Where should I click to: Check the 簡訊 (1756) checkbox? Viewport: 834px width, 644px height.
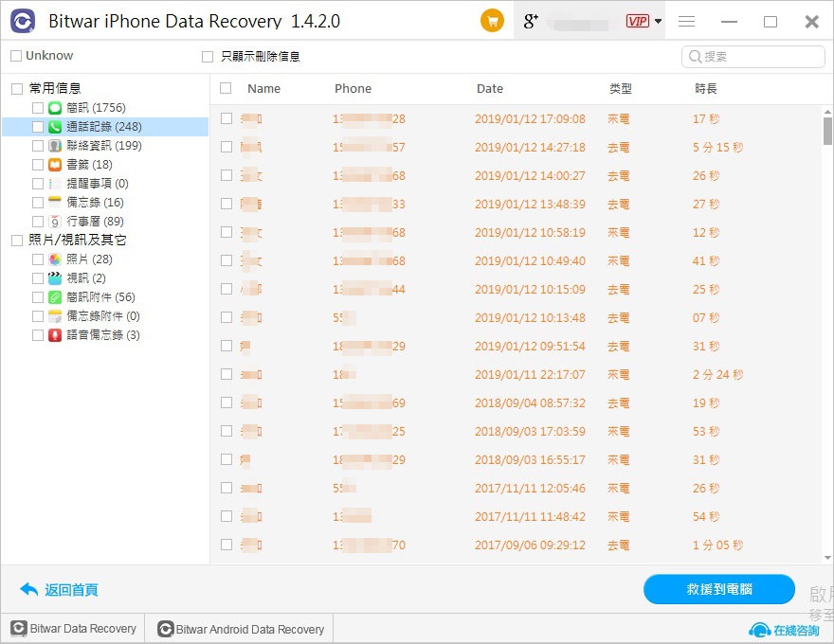coord(38,108)
